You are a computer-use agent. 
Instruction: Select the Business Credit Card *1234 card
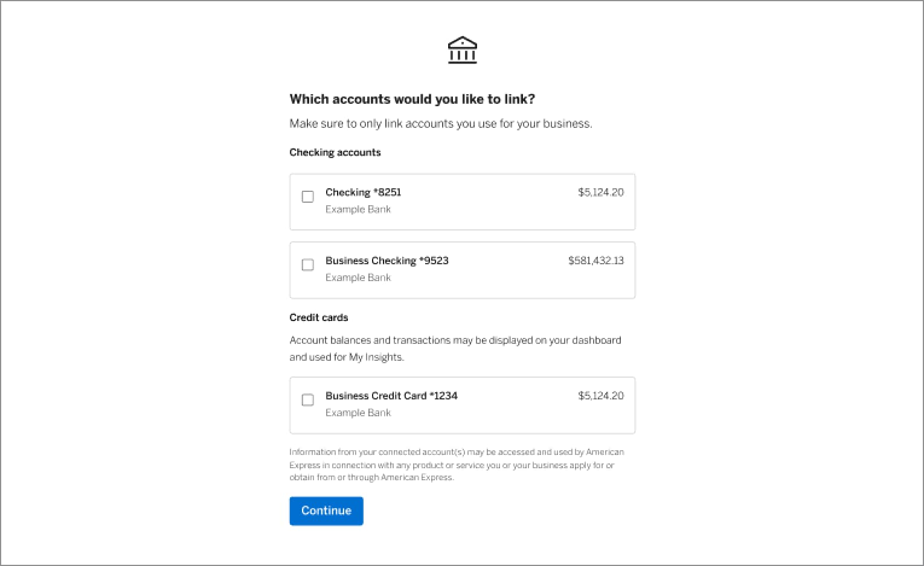point(462,405)
